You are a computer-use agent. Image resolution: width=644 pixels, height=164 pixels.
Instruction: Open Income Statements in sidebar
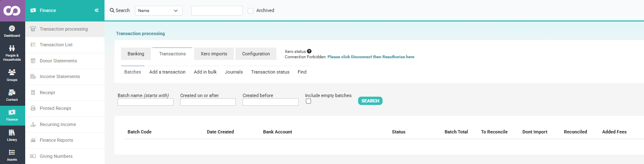click(65, 76)
